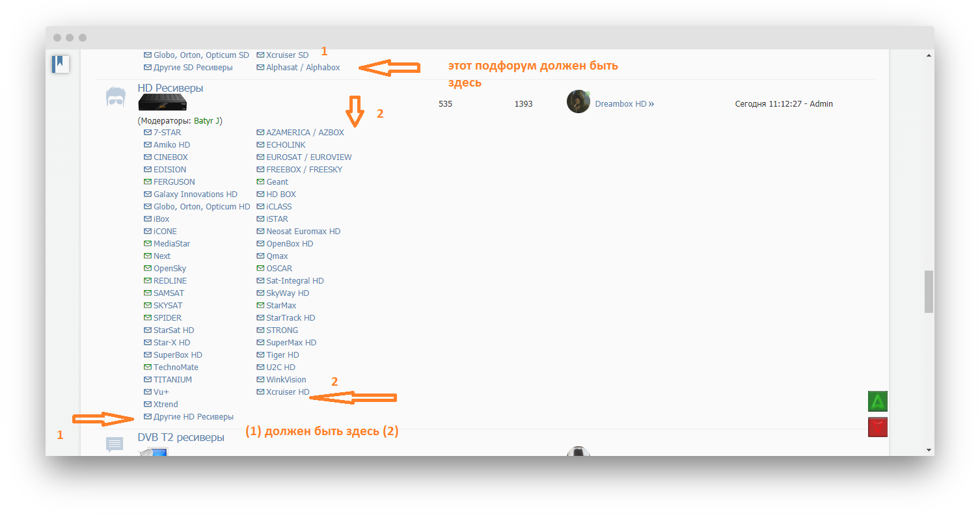Screen dimensions: 980x521
Task: Open the STRONG subforum
Action: 282,330
